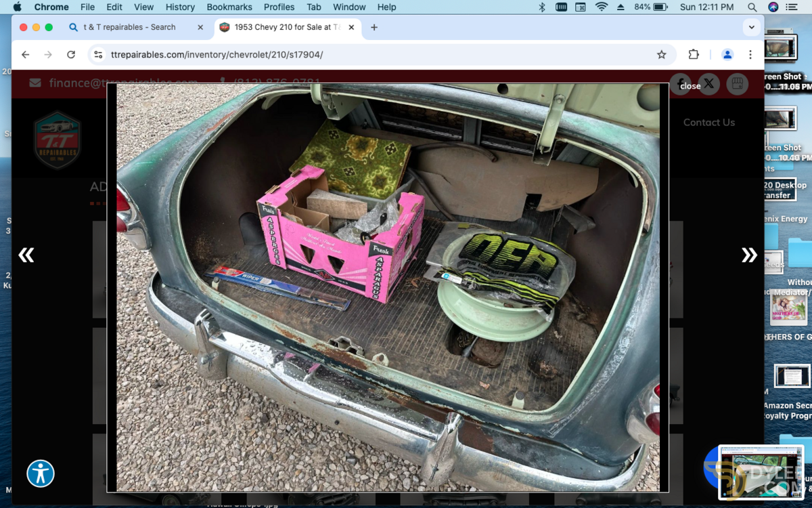Bookmark this page with the star
This screenshot has width=812, height=508.
(662, 54)
